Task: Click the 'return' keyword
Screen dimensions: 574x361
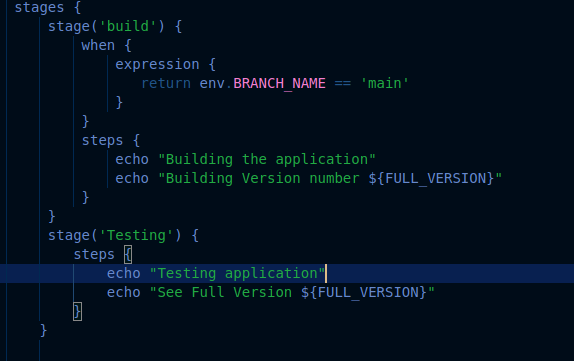Action: [166, 83]
